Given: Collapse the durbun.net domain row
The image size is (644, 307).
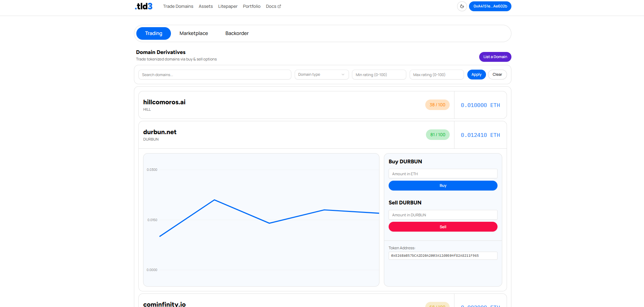Looking at the screenshot, I should click(271, 135).
